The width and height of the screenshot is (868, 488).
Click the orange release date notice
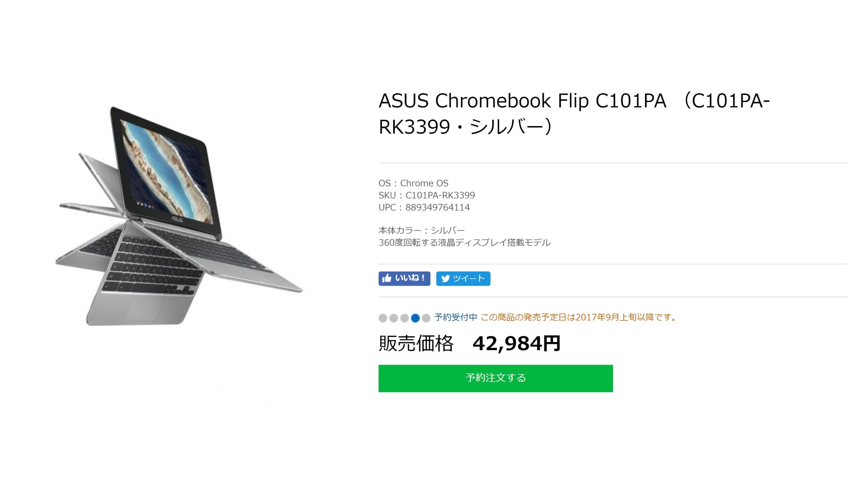pos(580,317)
